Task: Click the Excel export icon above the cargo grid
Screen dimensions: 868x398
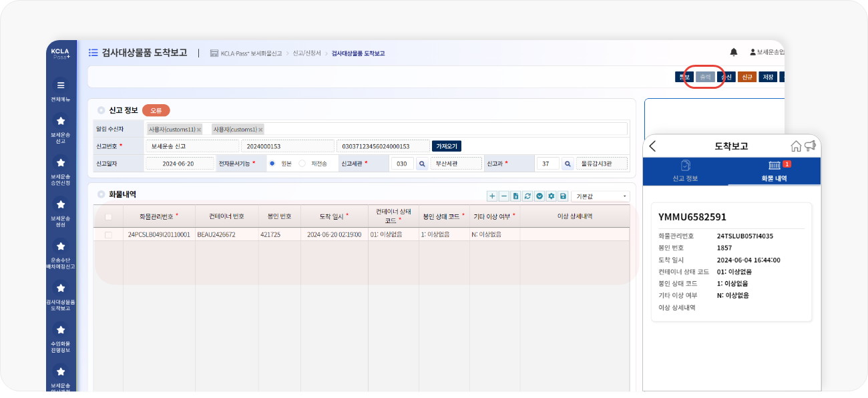Action: [x=515, y=196]
